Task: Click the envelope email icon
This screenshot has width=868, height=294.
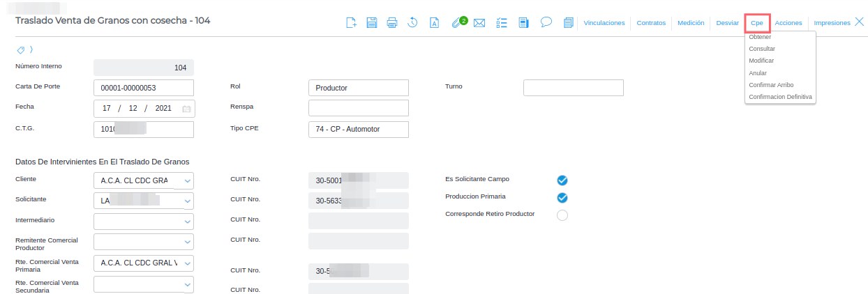Action: [x=479, y=23]
